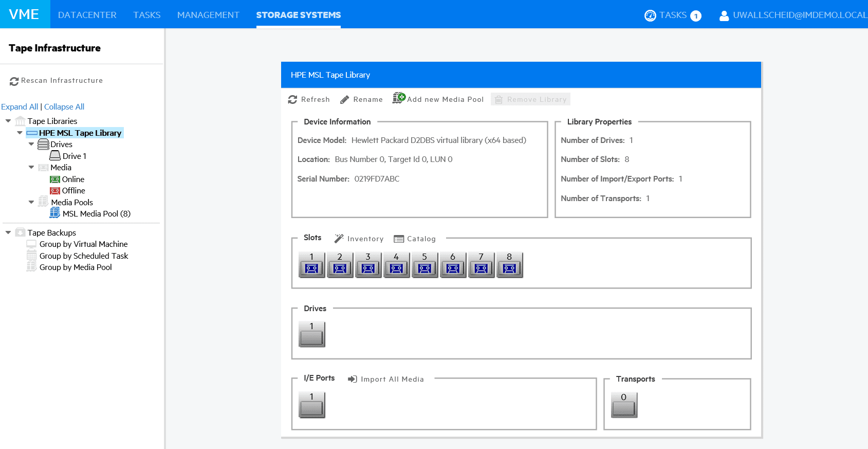Click the Number of Slots value
Viewport: 868px width, 449px height.
coord(627,159)
